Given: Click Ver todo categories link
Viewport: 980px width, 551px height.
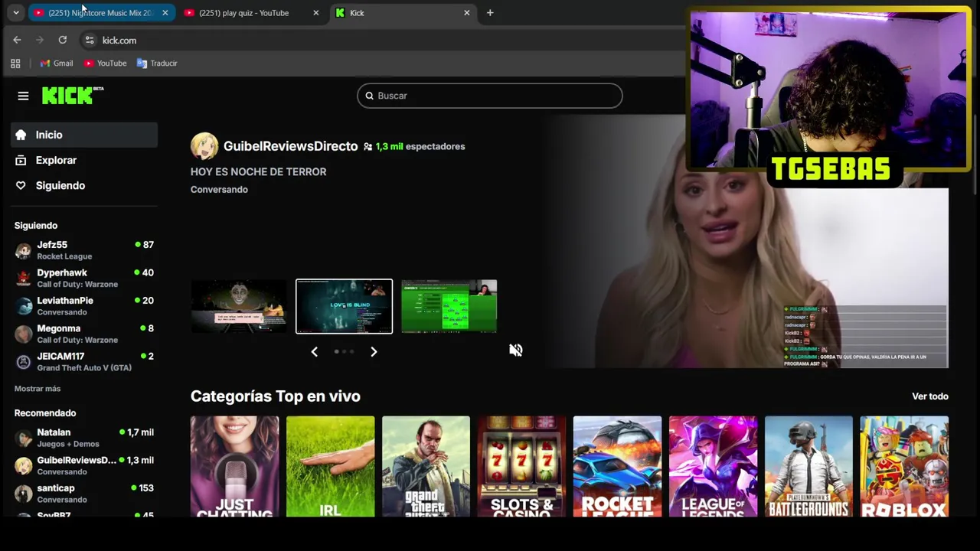Looking at the screenshot, I should pos(930,396).
